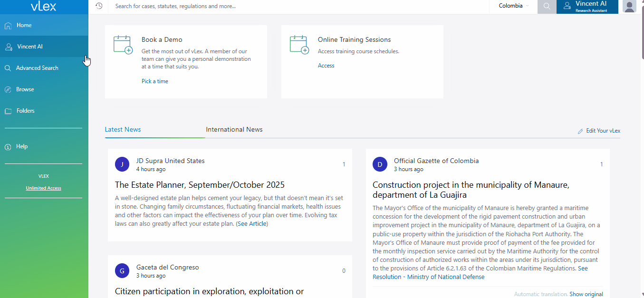Open Browse in the sidebar
Screen dimensions: 644x298
25,89
